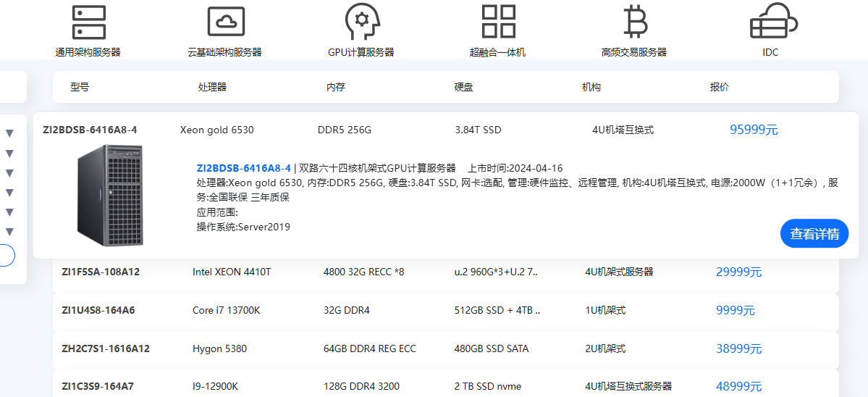Screen dimensions: 868x397
Task: Click the 48999元 price
Action: 739,386
